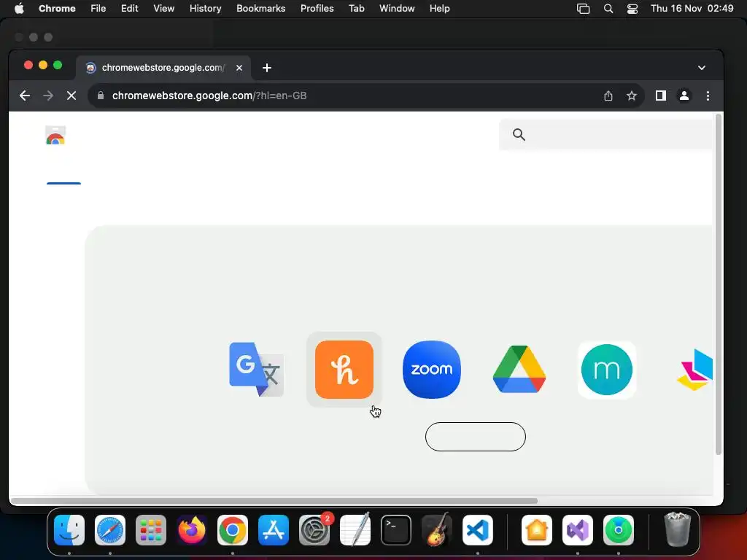This screenshot has width=747, height=560.
Task: Go back to the previous page
Action: 25,96
